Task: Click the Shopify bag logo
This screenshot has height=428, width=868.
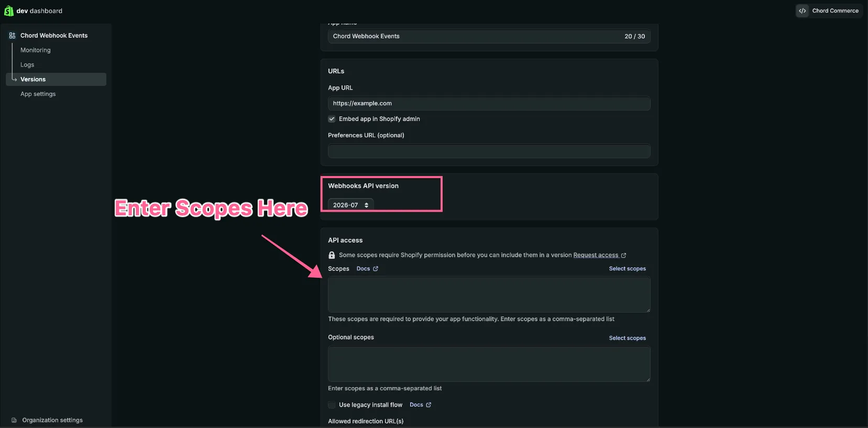Action: click(9, 10)
